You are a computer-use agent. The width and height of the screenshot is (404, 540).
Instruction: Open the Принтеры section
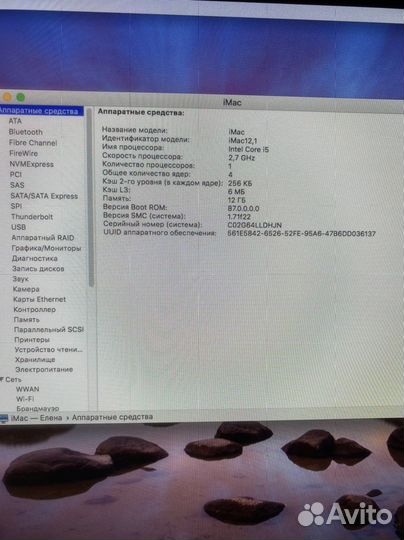(32, 340)
